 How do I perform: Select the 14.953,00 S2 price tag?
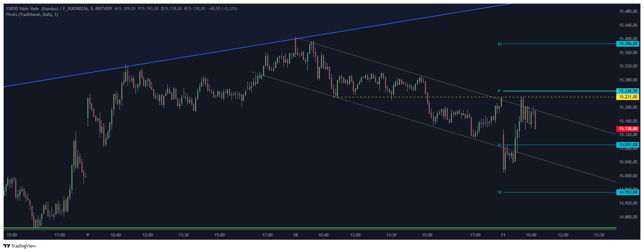(628, 192)
